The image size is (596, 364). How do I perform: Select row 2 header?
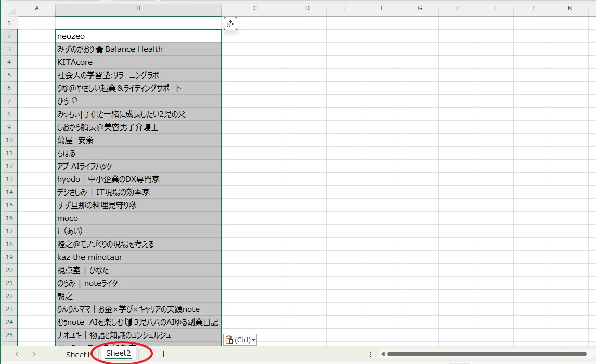[9, 36]
